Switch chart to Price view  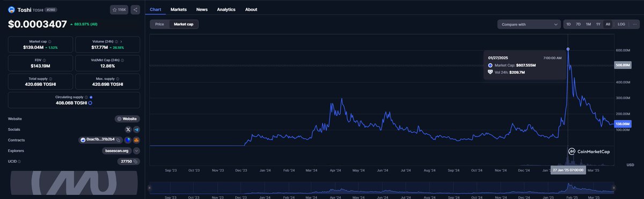pos(159,24)
